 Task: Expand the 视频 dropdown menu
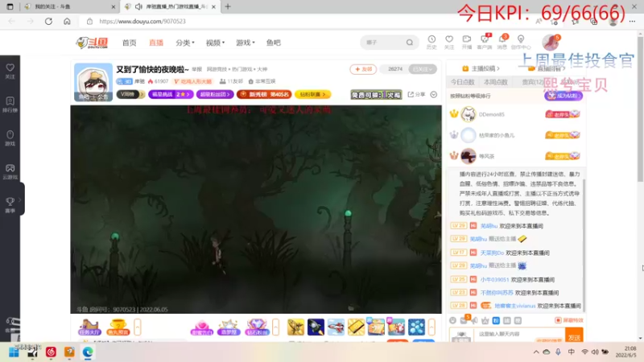(215, 43)
